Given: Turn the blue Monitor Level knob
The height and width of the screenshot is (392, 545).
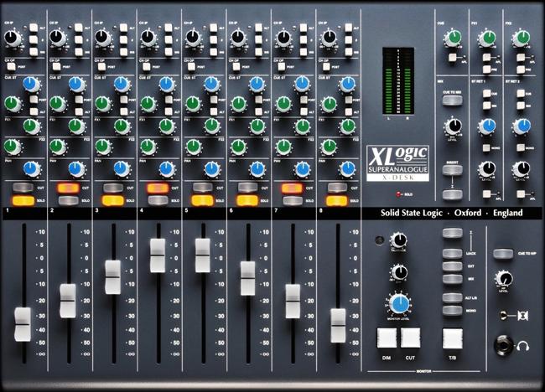Looking at the screenshot, I should coord(398,303).
